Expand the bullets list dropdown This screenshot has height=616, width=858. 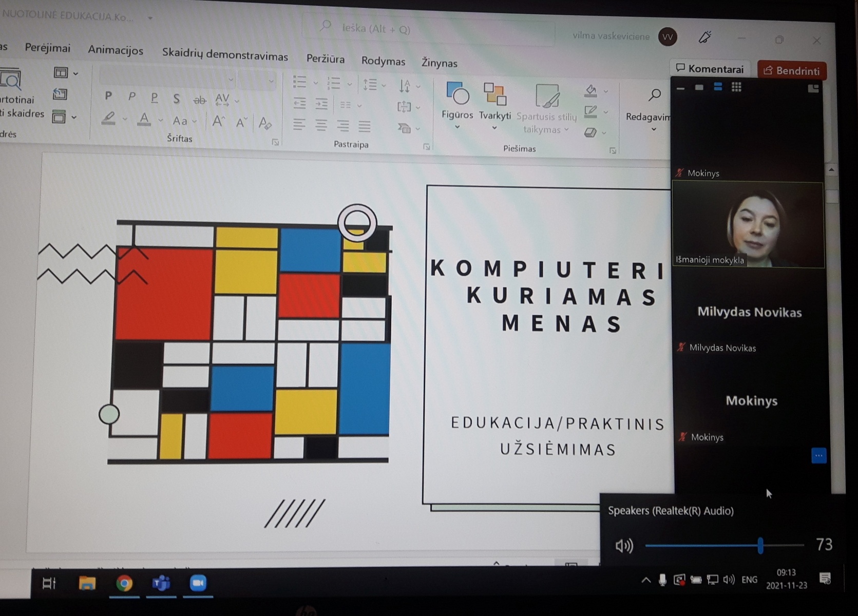point(316,83)
